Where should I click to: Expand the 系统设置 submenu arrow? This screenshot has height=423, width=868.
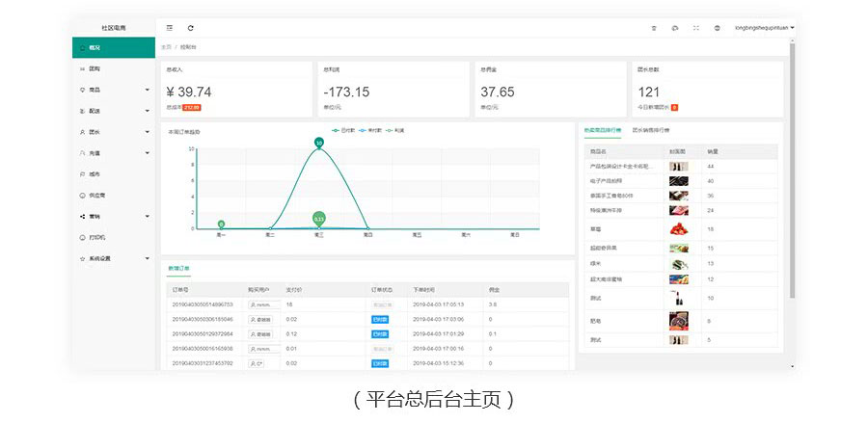point(148,258)
